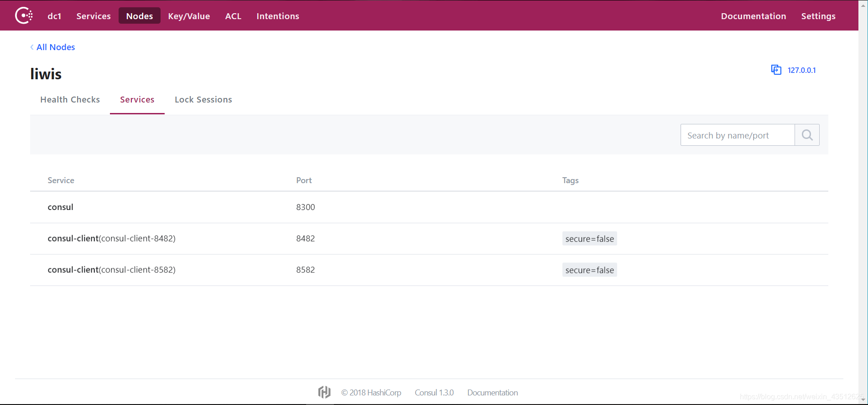
Task: Select the Nodes navigation item
Action: 140,16
